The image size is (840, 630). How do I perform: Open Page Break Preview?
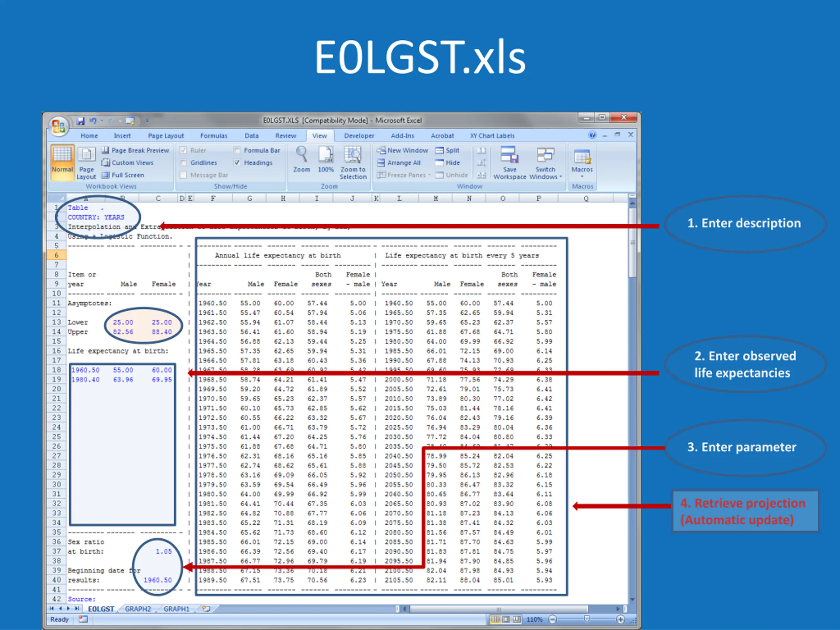(136, 150)
